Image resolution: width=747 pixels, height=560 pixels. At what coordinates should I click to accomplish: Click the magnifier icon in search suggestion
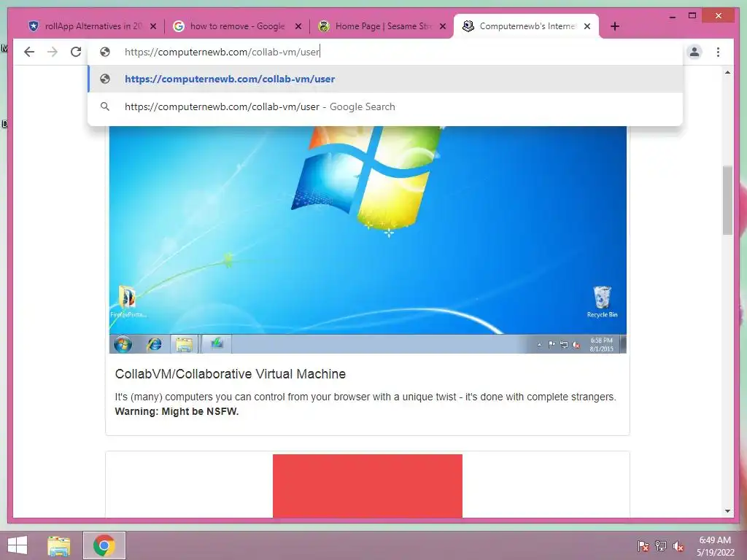tap(105, 106)
